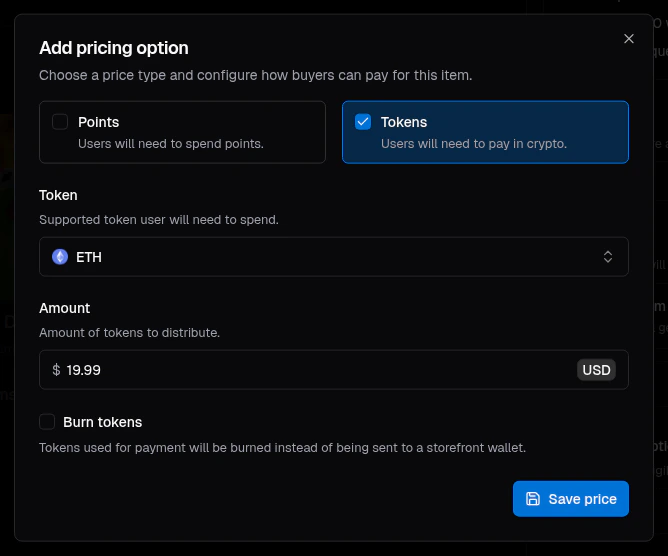Screen dimensions: 668x556
Task: Click the up-down chevron in token selector
Action: coord(608,257)
